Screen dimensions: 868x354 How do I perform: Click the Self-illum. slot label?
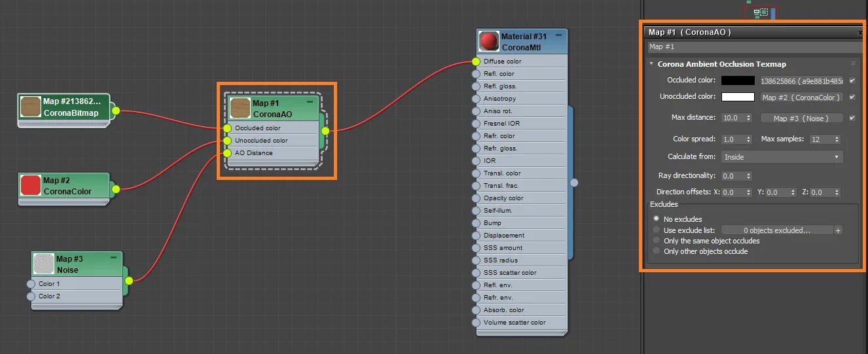(x=498, y=211)
